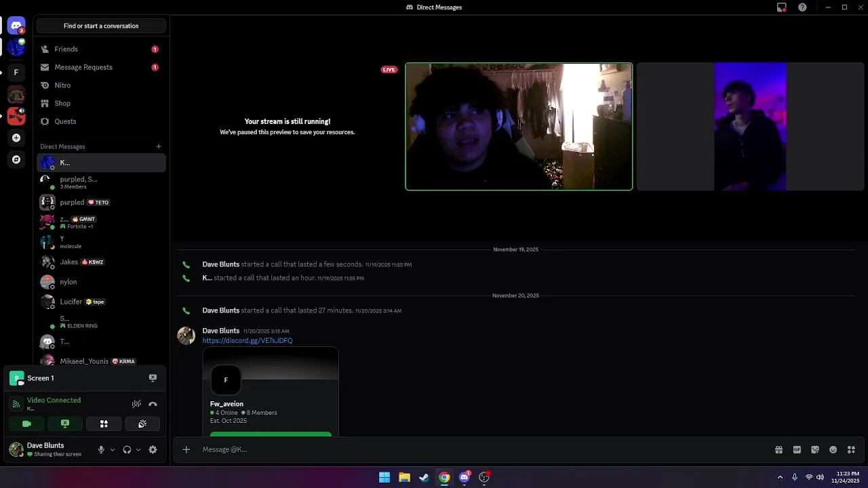
Task: Open the GIF picker
Action: point(797,449)
